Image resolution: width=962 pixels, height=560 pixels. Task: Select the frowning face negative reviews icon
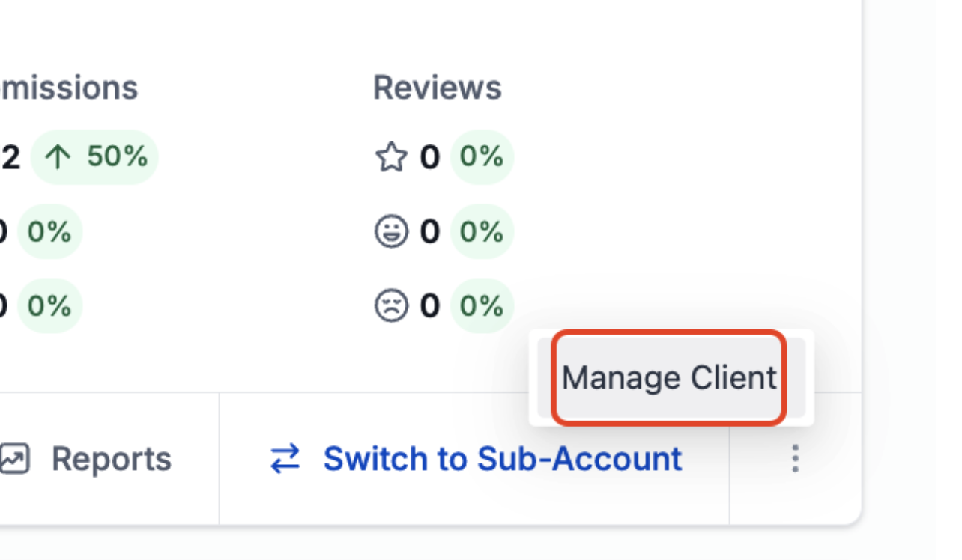point(391,305)
